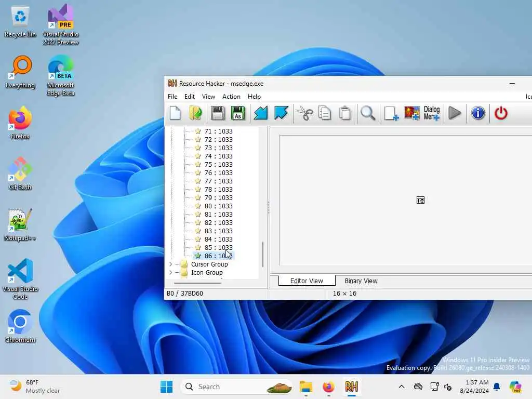
Task: Open the Help menu
Action: click(x=254, y=97)
